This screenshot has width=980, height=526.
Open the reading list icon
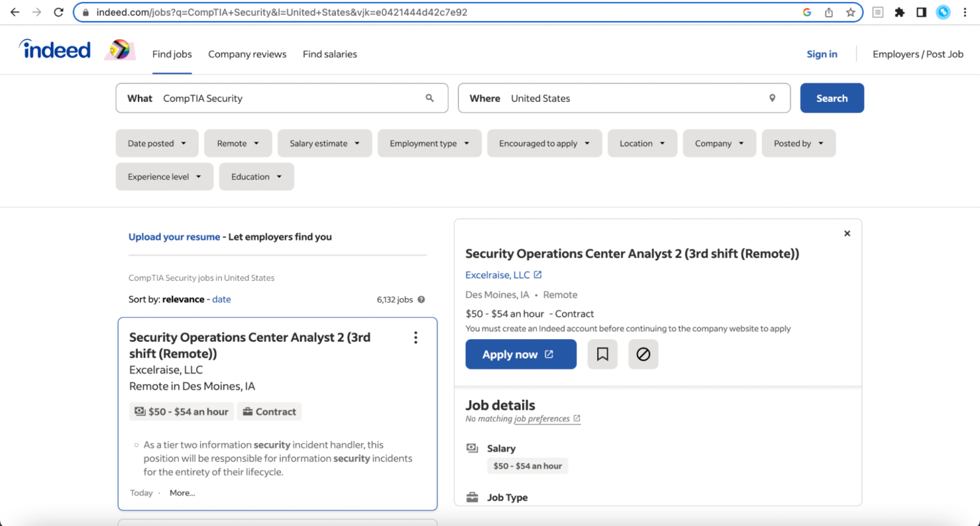pyautogui.click(x=879, y=12)
